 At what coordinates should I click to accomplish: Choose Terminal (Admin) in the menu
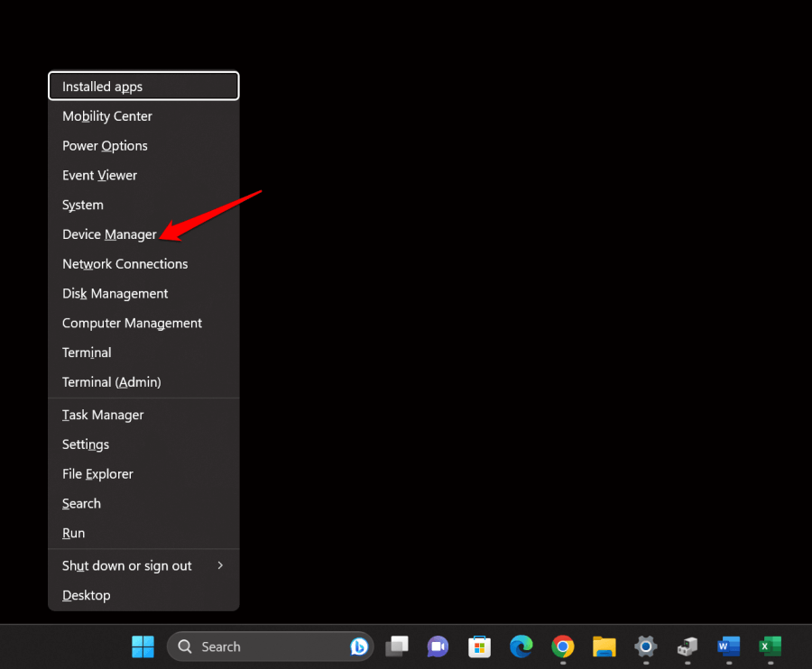point(111,382)
